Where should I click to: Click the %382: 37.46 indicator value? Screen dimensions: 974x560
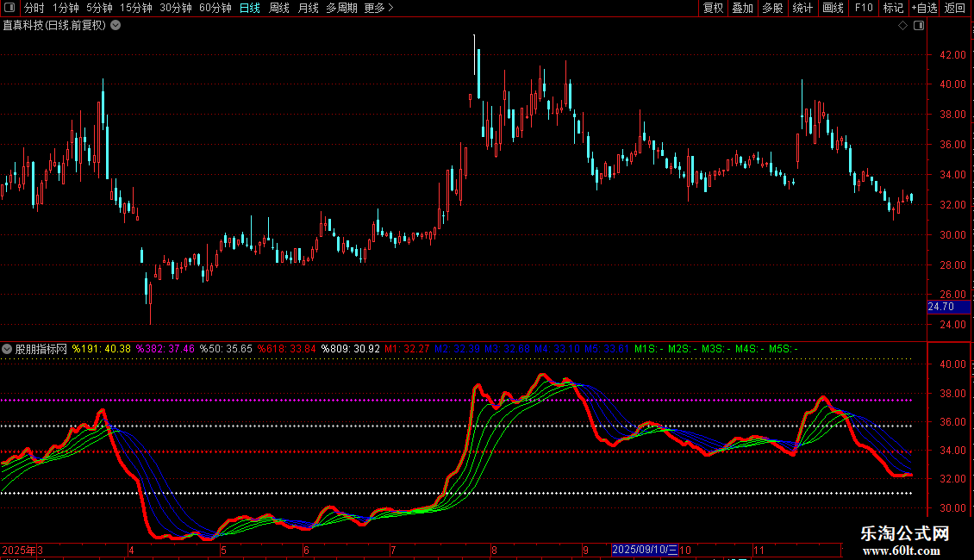tap(165, 349)
